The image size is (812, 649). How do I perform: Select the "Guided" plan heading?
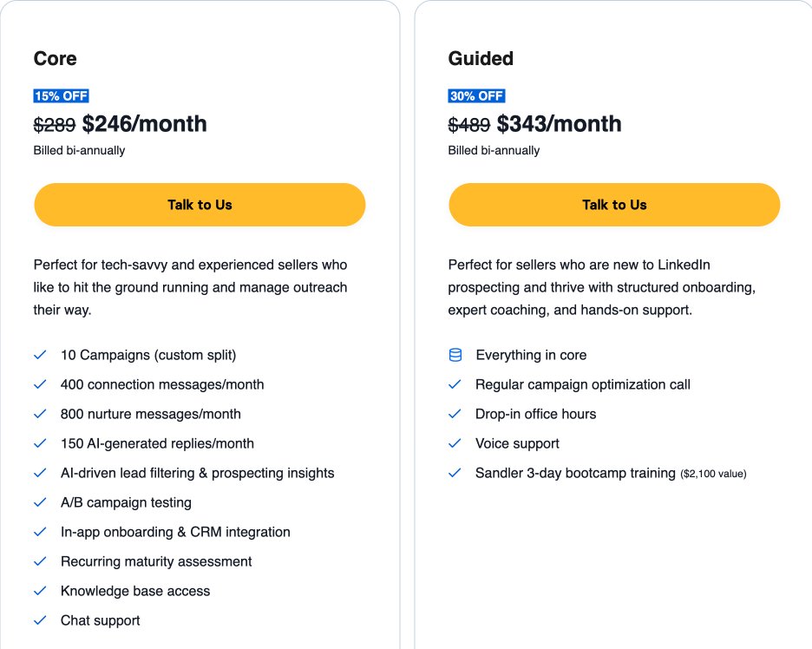coord(480,58)
